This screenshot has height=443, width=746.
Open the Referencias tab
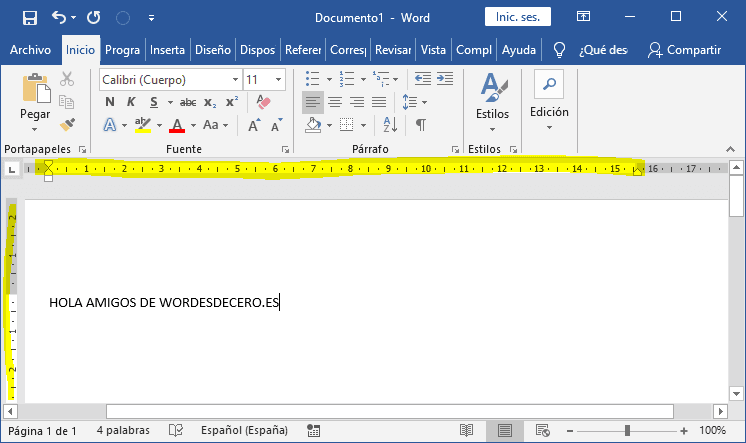pos(303,49)
